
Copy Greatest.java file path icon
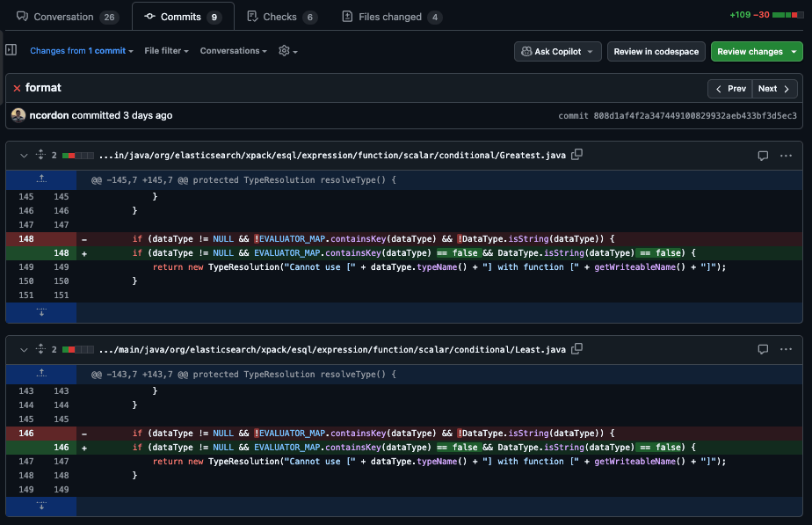click(x=576, y=155)
